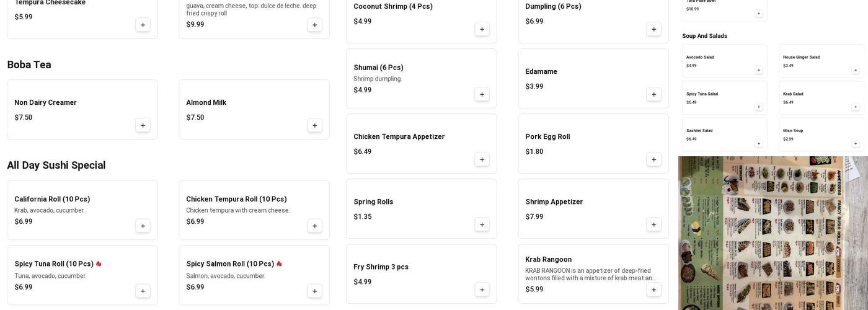This screenshot has height=310, width=868.
Task: Add Edamame to the cart
Action: click(653, 94)
